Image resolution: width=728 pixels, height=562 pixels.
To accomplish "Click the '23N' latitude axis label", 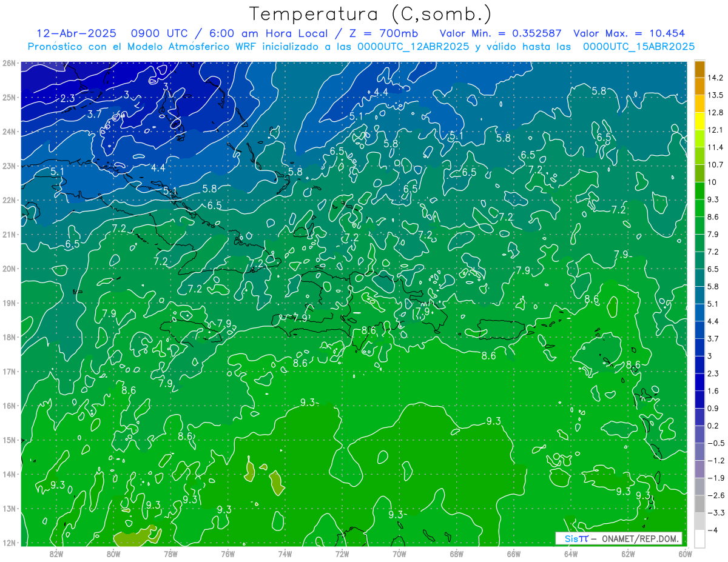I will coord(8,166).
